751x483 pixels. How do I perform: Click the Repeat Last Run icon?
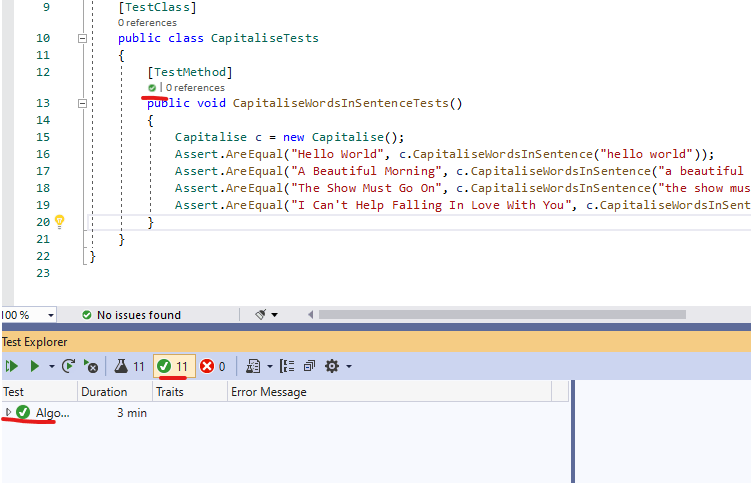tap(68, 366)
